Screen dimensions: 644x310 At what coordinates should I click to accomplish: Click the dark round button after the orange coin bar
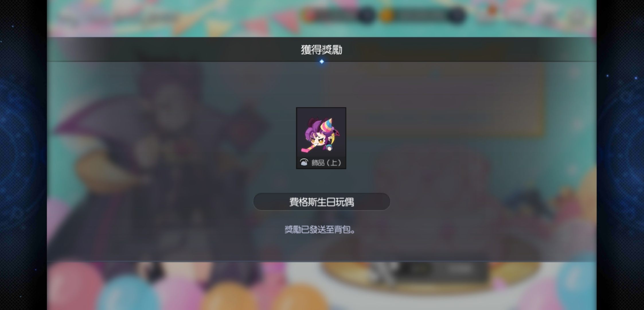pyautogui.click(x=455, y=15)
